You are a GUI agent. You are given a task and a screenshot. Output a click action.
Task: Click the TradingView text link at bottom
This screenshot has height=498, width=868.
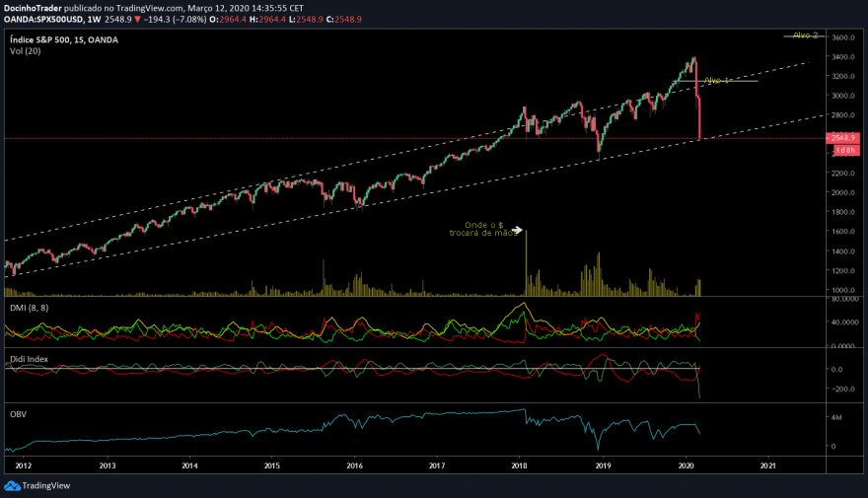46,486
